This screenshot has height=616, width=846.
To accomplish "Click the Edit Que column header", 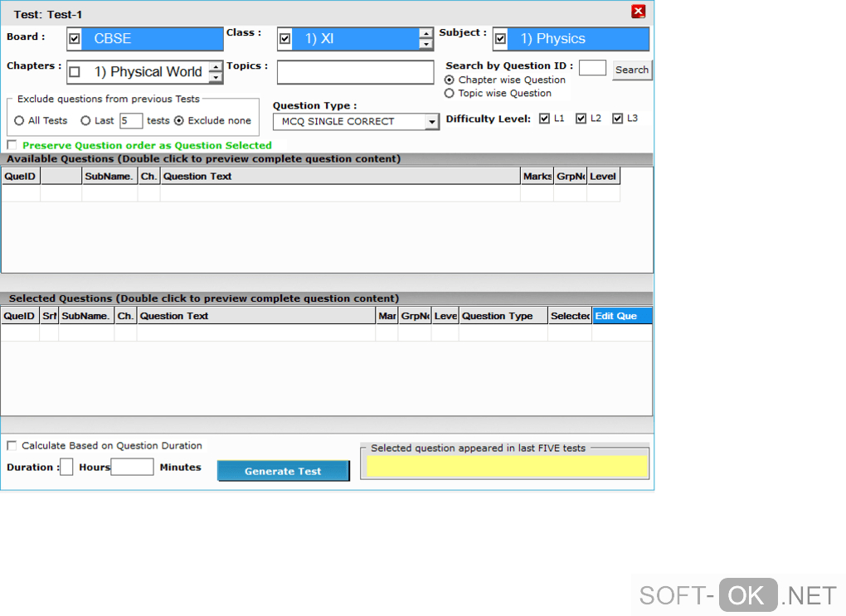I will tap(622, 316).
